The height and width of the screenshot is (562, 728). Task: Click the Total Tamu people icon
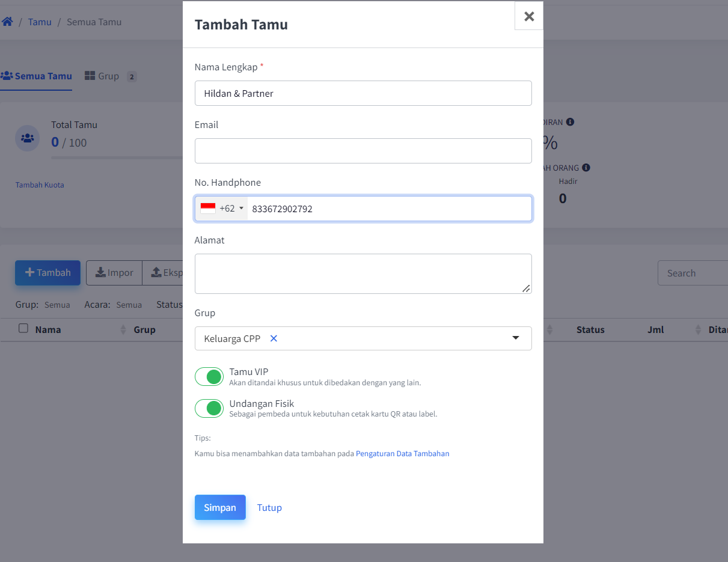click(x=28, y=138)
